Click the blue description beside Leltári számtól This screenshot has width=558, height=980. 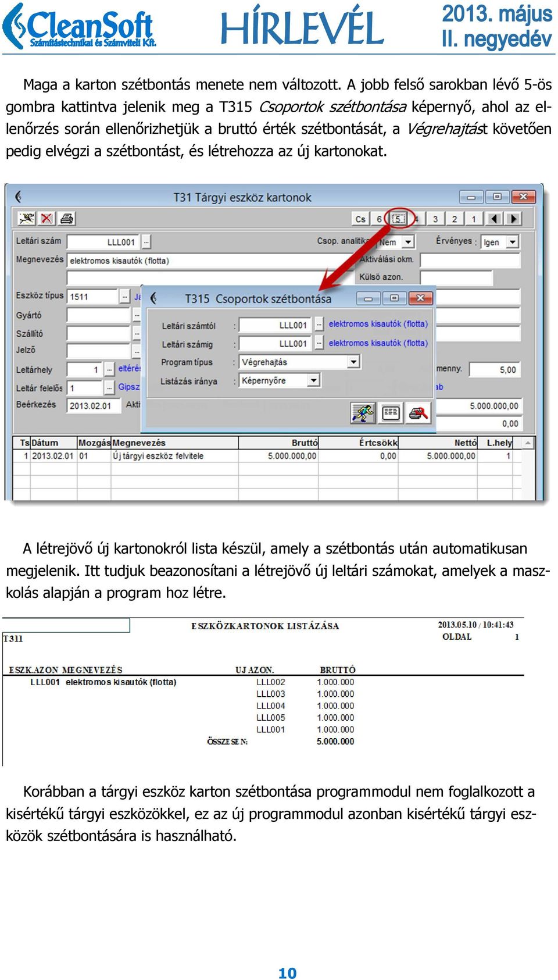pos(378,324)
